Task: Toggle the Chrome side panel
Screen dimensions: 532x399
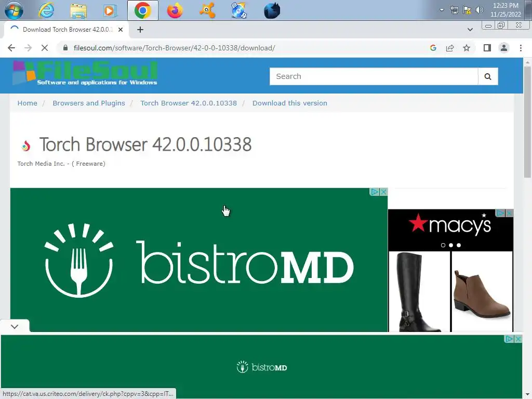Action: tap(487, 48)
